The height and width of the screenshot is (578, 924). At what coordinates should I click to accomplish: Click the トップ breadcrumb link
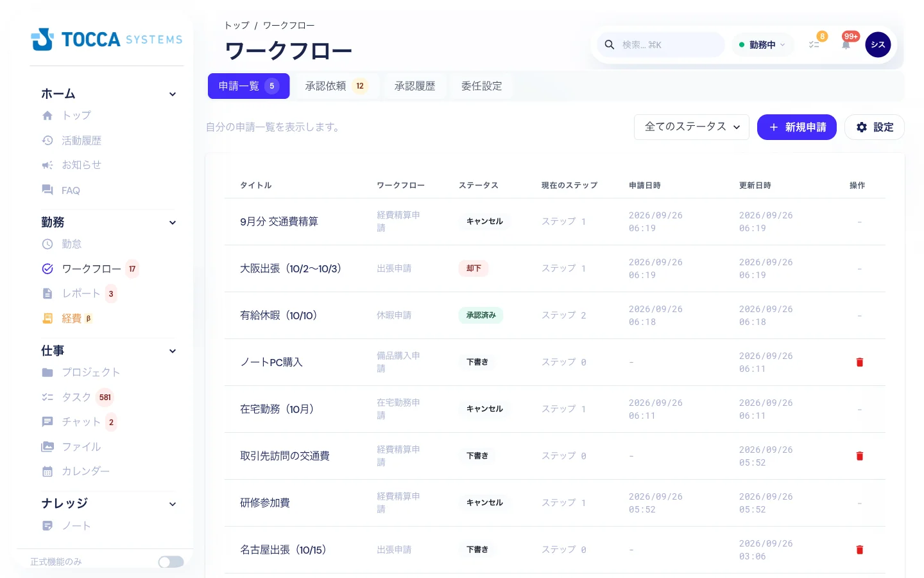click(x=237, y=26)
